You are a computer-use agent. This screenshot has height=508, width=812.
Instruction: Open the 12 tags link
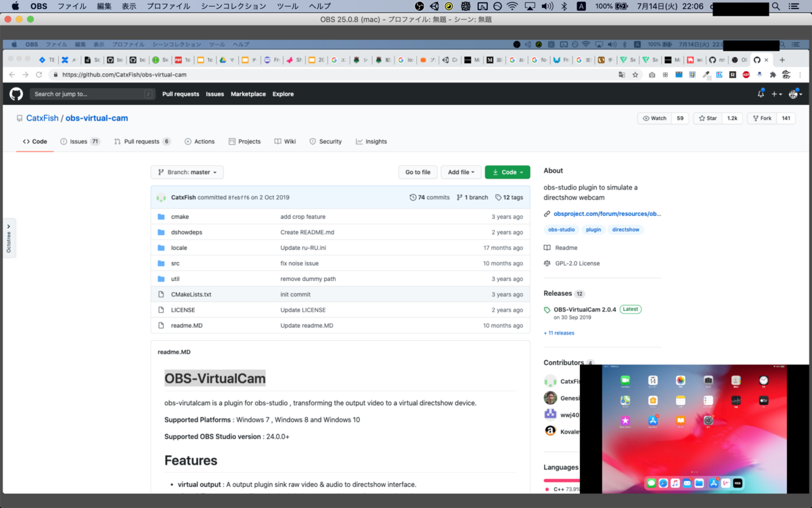[x=509, y=197]
